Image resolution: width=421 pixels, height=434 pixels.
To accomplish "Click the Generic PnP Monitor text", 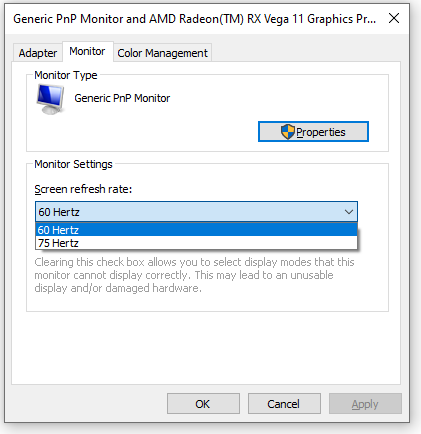I will pos(122,98).
